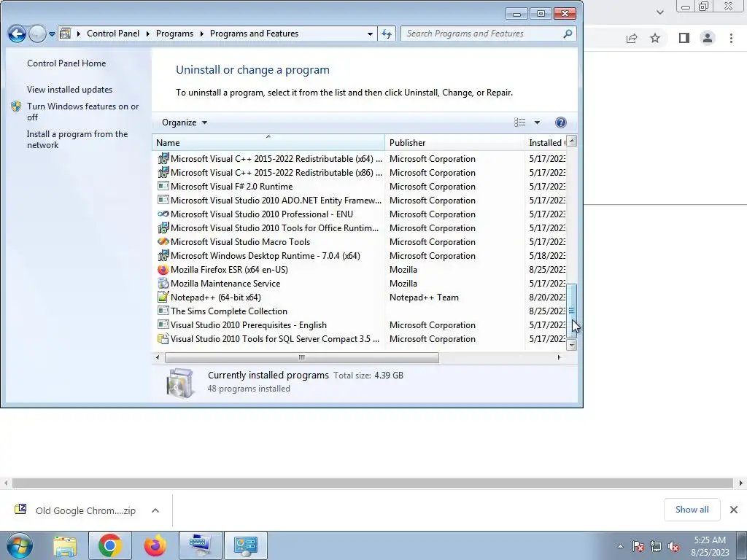Click Control Panel in breadcrumb path
747x560 pixels.
tap(113, 34)
